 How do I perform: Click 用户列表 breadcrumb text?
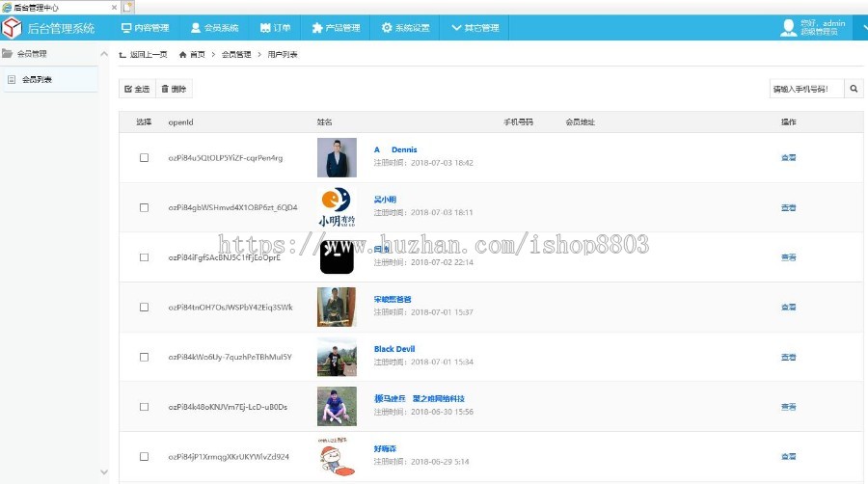pos(283,54)
